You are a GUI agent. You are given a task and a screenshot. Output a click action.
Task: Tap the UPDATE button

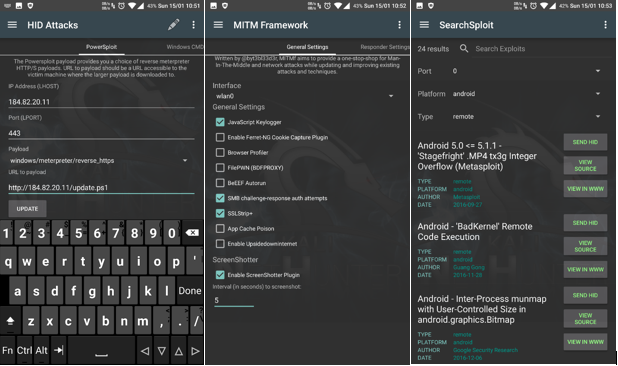tap(27, 209)
